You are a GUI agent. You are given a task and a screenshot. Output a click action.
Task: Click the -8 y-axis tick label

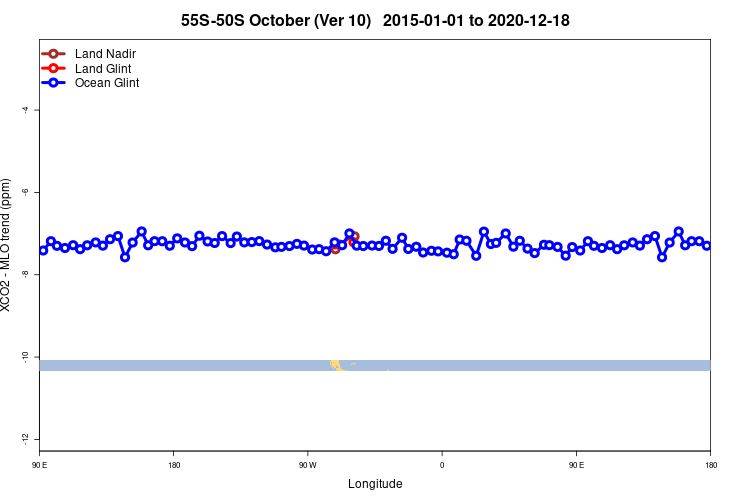(x=25, y=274)
